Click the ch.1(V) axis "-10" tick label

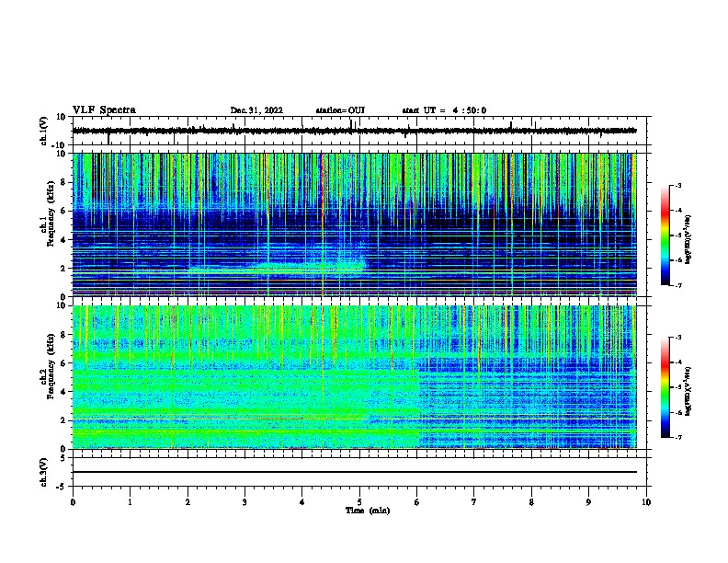[59, 145]
